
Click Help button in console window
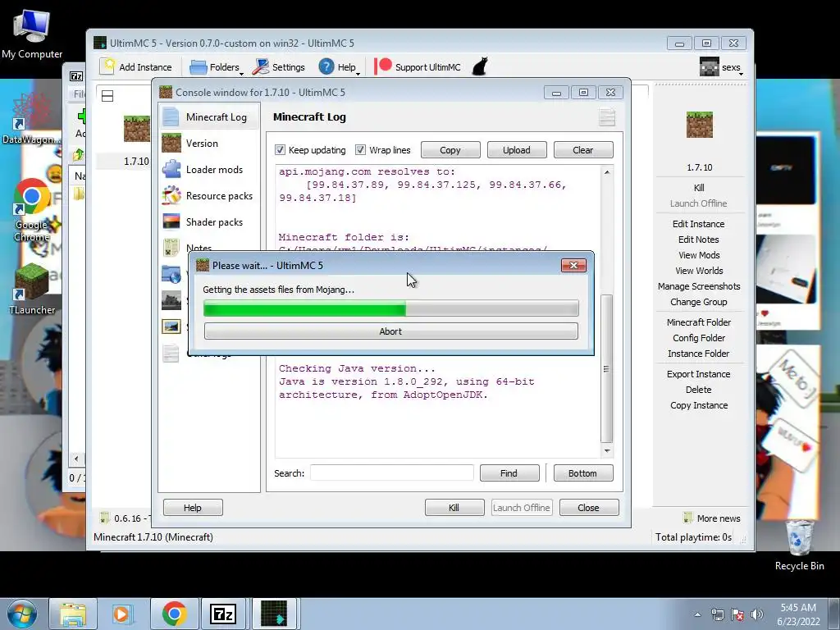(x=192, y=507)
